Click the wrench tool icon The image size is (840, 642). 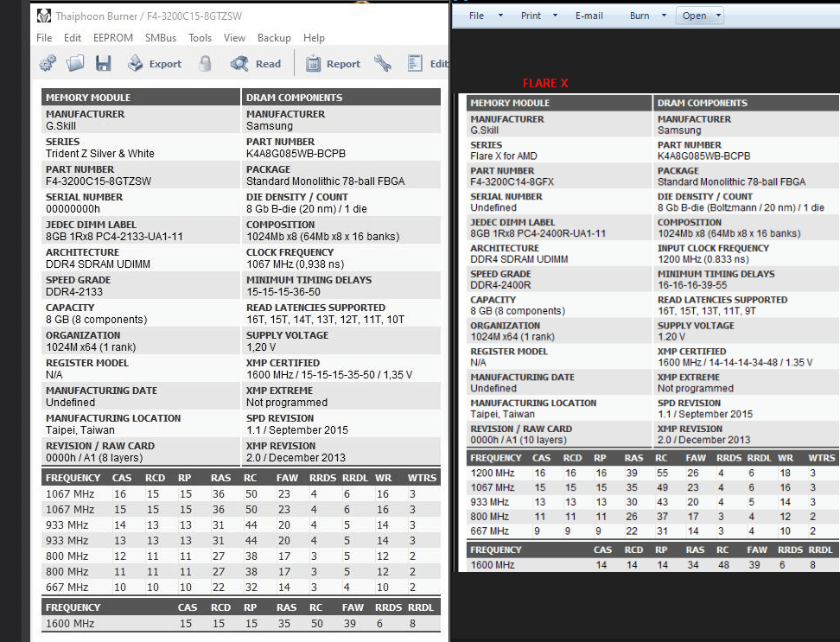click(x=383, y=63)
